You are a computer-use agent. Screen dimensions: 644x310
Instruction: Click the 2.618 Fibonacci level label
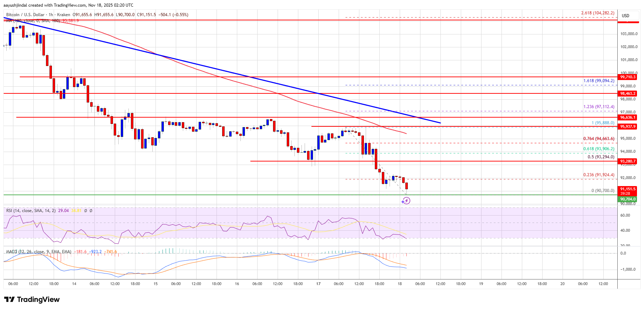[x=598, y=13]
